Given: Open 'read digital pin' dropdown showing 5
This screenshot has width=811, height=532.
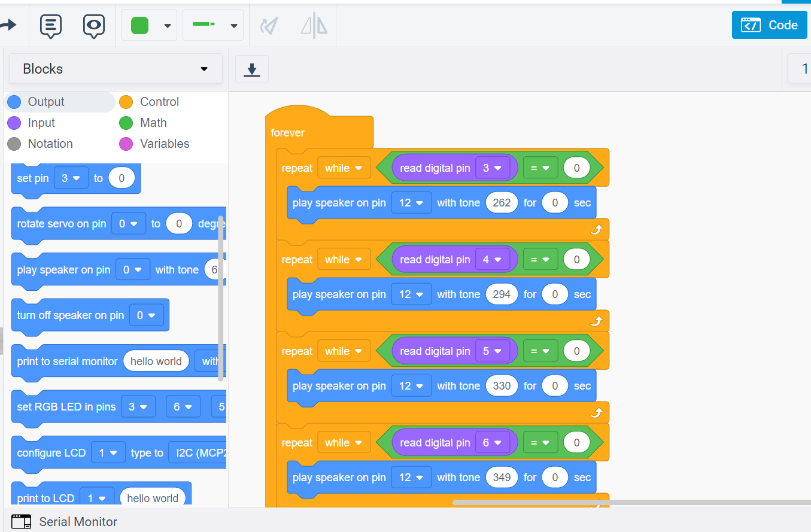Looking at the screenshot, I should pos(493,351).
